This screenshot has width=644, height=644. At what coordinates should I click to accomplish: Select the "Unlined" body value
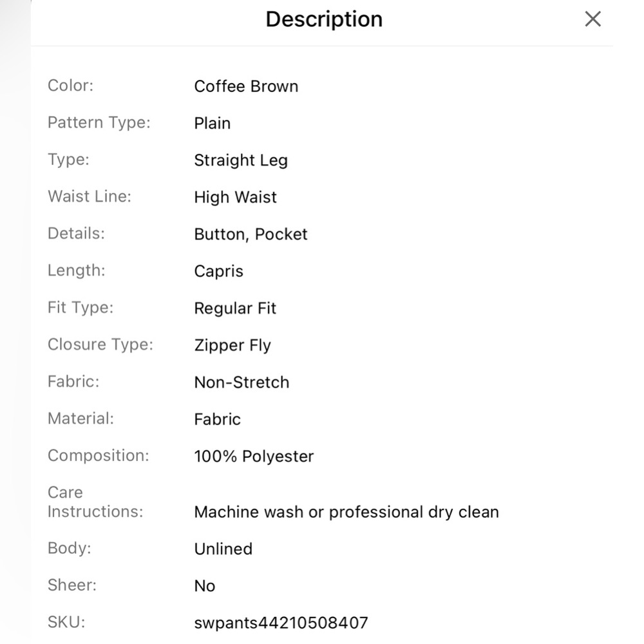(223, 549)
